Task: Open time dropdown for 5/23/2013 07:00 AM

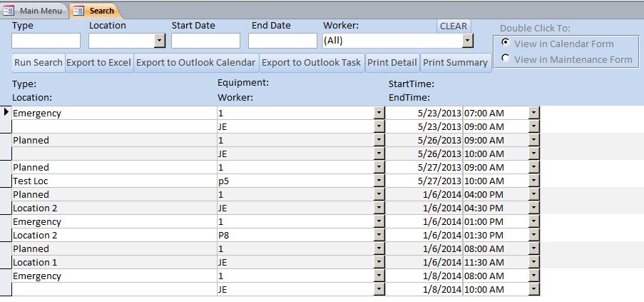Action: tap(533, 113)
